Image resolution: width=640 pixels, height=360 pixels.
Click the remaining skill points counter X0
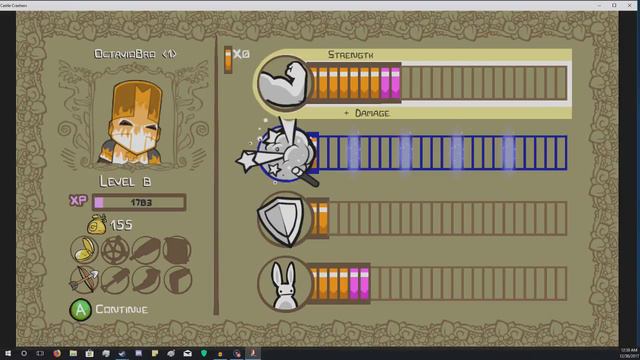[237, 60]
